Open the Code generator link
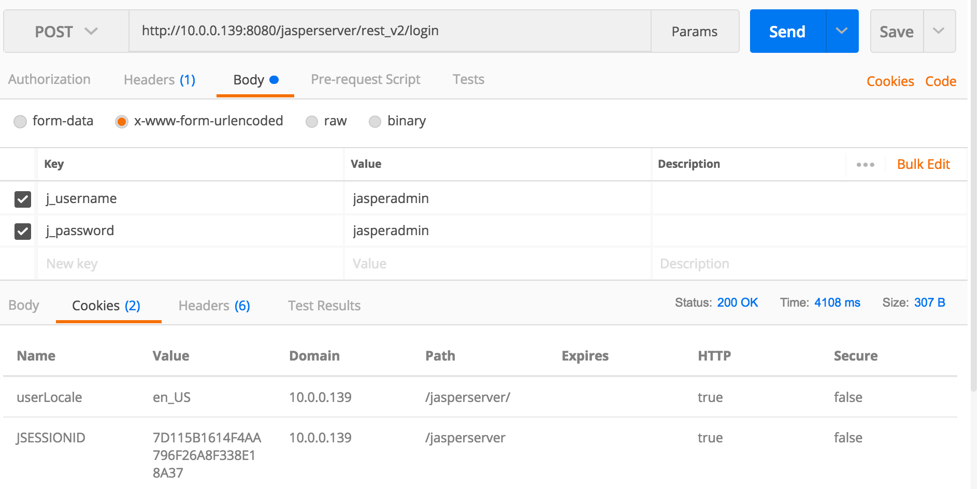980x489 pixels. coord(940,81)
